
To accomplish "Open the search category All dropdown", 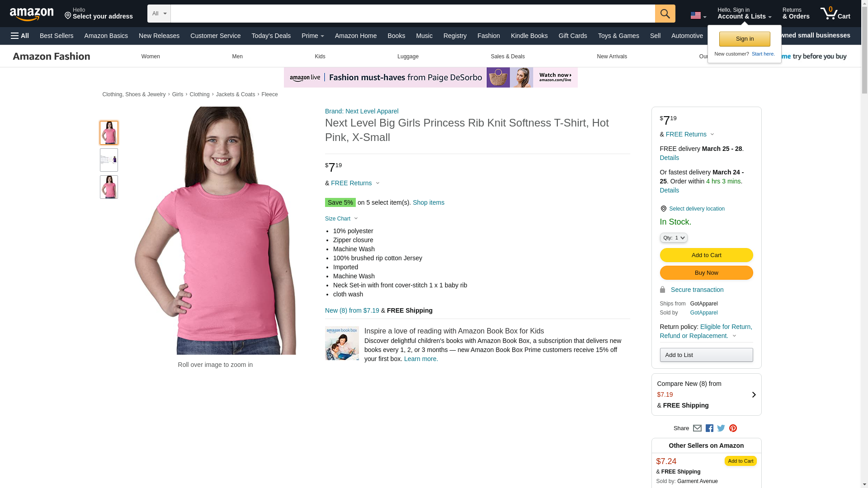I will pos(159,14).
